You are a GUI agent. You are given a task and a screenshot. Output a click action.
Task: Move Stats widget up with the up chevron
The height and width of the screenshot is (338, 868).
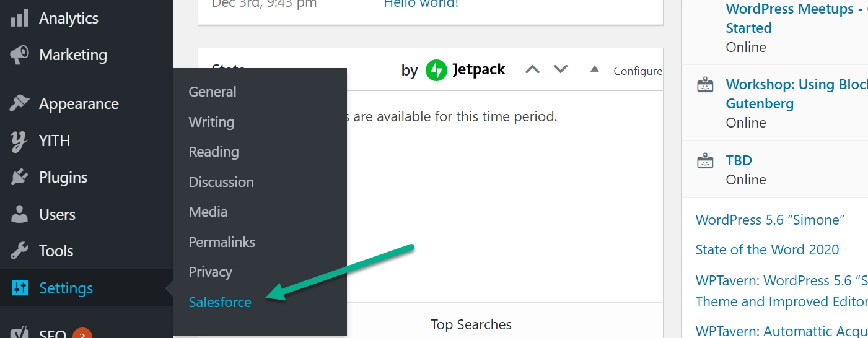coord(532,69)
